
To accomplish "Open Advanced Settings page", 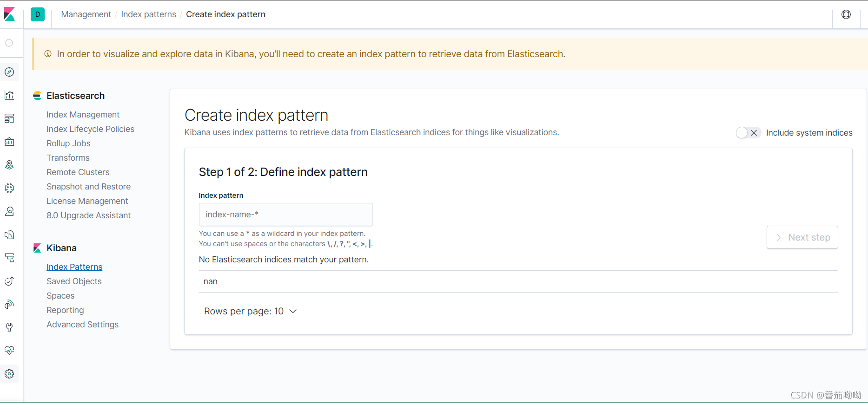I will (x=82, y=325).
